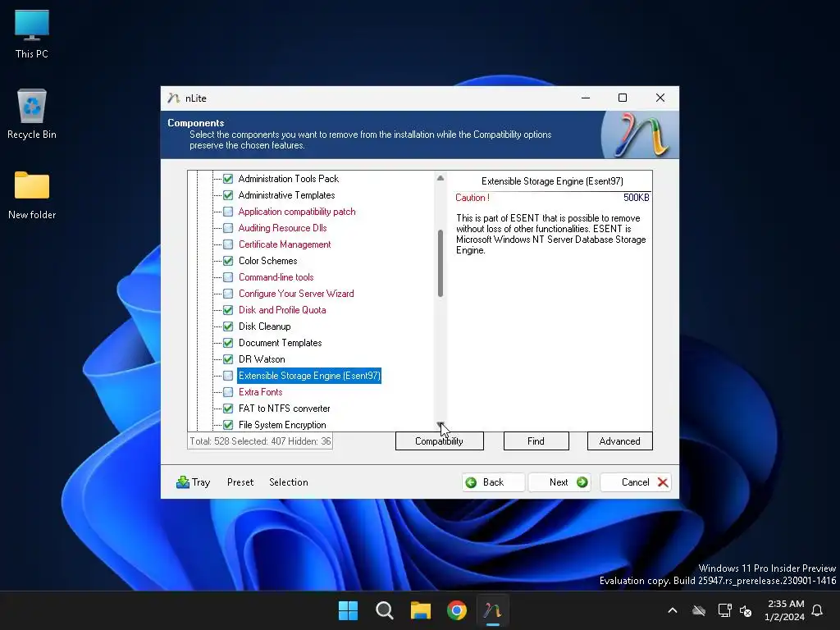840x630 pixels.
Task: Check Certificate Management checkbox
Action: tap(228, 244)
